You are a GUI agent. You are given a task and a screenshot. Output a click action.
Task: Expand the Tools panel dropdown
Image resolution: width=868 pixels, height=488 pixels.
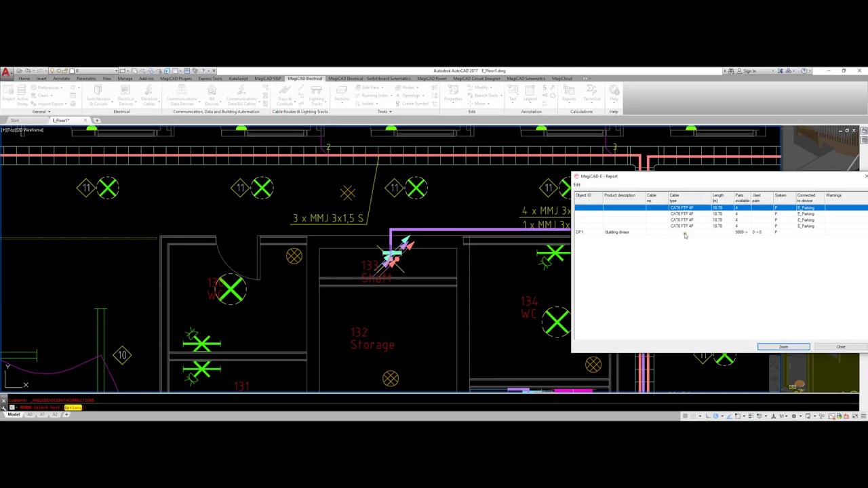click(384, 111)
